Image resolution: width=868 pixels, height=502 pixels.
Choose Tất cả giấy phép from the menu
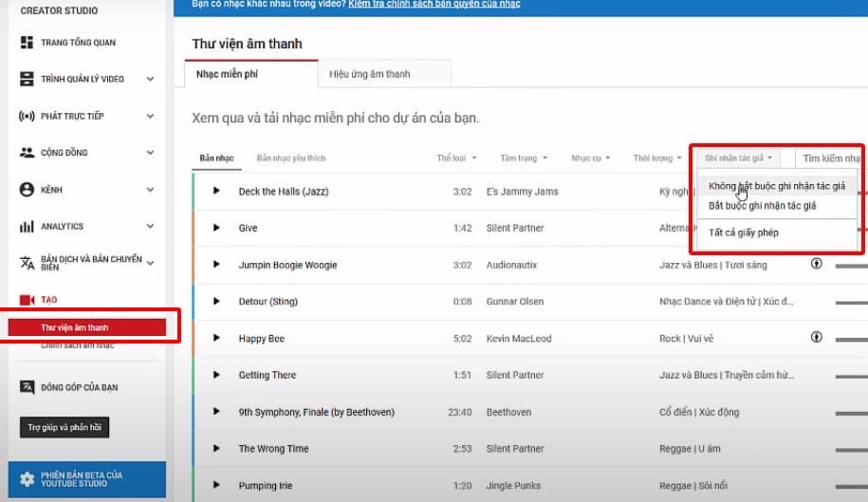[x=743, y=232]
